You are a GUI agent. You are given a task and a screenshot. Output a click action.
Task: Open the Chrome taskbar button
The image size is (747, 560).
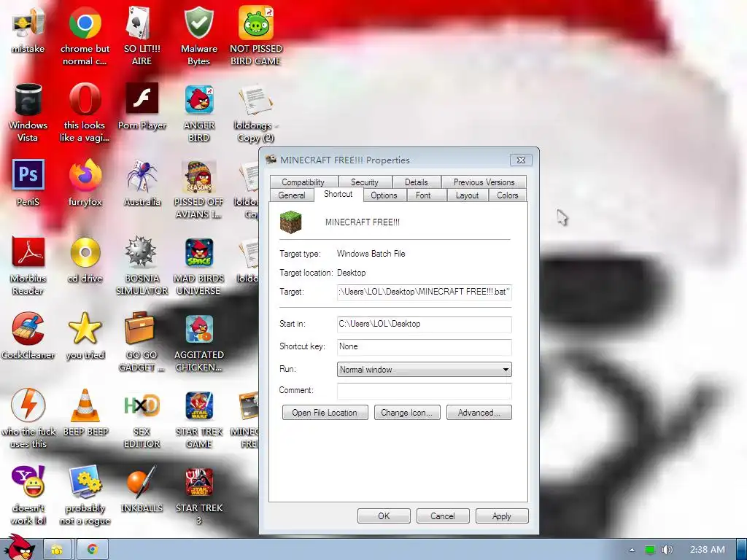tap(92, 550)
